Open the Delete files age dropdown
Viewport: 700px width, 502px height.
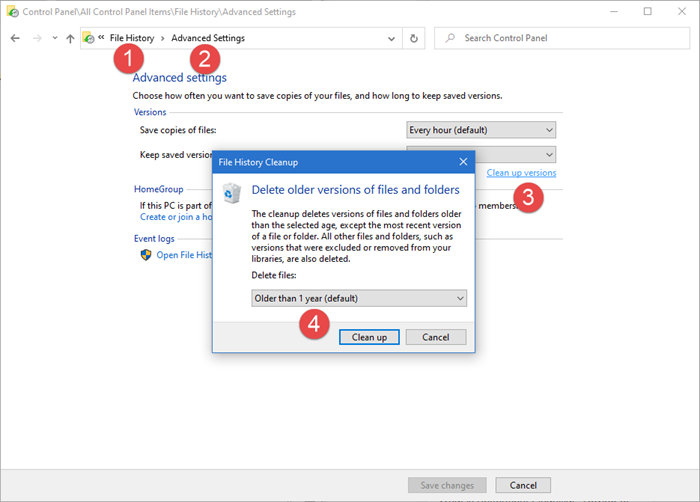(x=359, y=298)
